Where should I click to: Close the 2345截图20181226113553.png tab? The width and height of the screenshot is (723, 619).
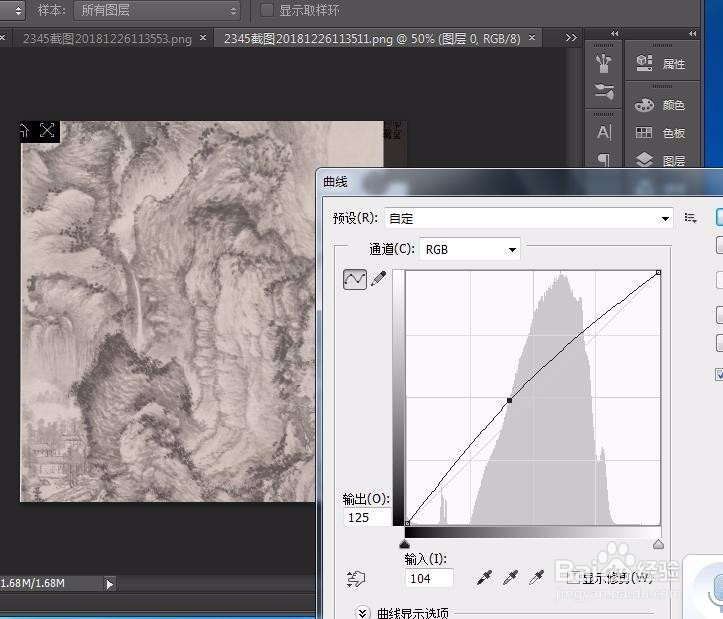[203, 38]
